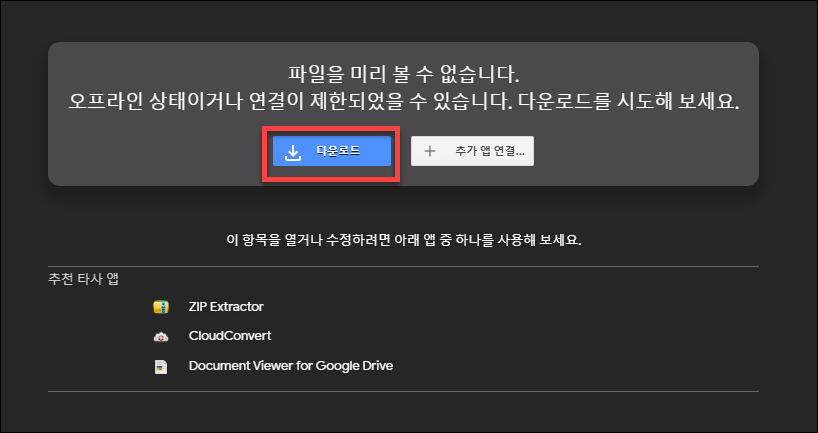Click the 추가 앱 연결... button
The image size is (818, 433).
[472, 151]
